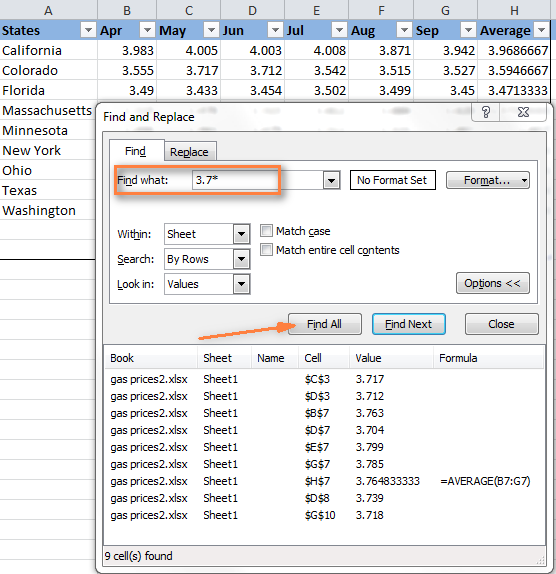Image resolution: width=556 pixels, height=574 pixels.
Task: Click the dialog's X close icon
Action: [x=523, y=112]
